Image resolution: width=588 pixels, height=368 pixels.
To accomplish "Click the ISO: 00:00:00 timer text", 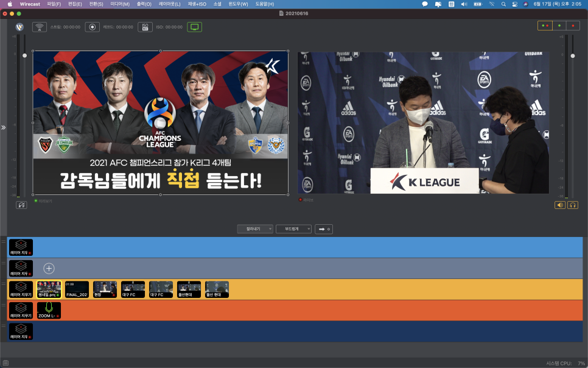I will click(169, 27).
